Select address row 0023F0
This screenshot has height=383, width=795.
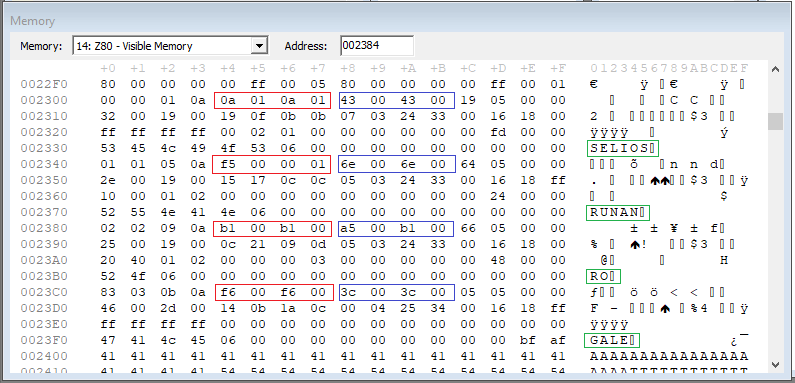44,340
